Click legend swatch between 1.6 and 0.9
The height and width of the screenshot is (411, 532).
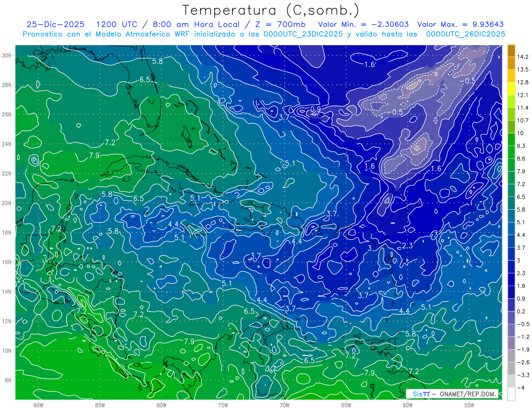pyautogui.click(x=511, y=292)
